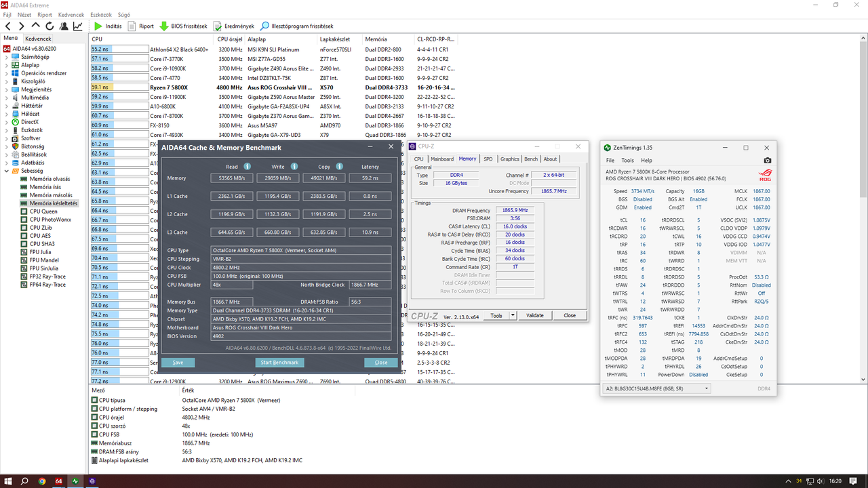Switch to Graphics tab in CPU-Z

point(510,159)
